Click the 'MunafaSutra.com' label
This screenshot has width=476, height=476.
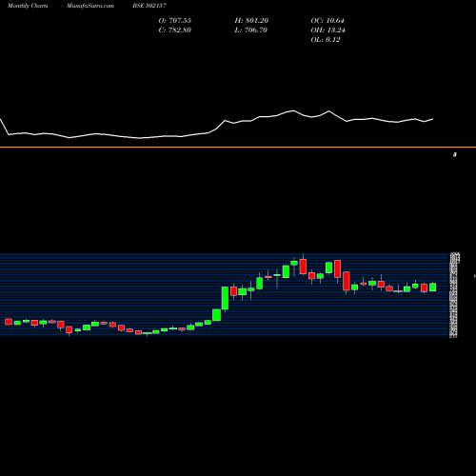point(90,6)
